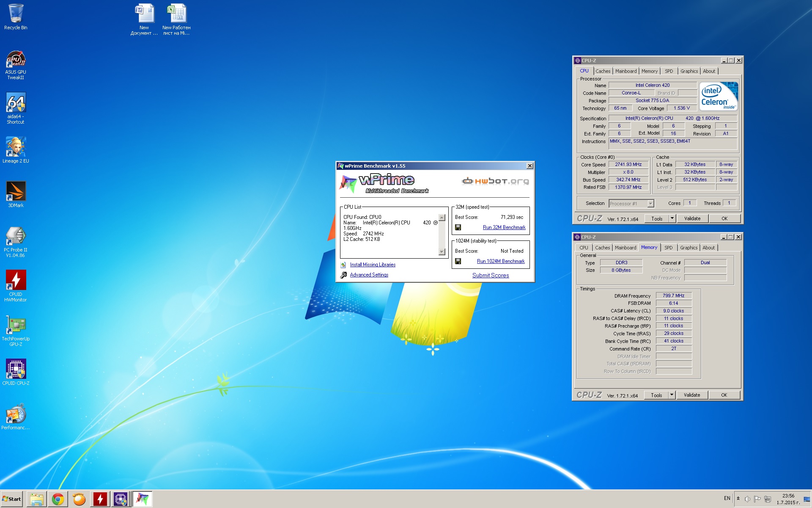Image resolution: width=812 pixels, height=508 pixels.
Task: Click OK in top CPU-Z window
Action: coord(724,218)
